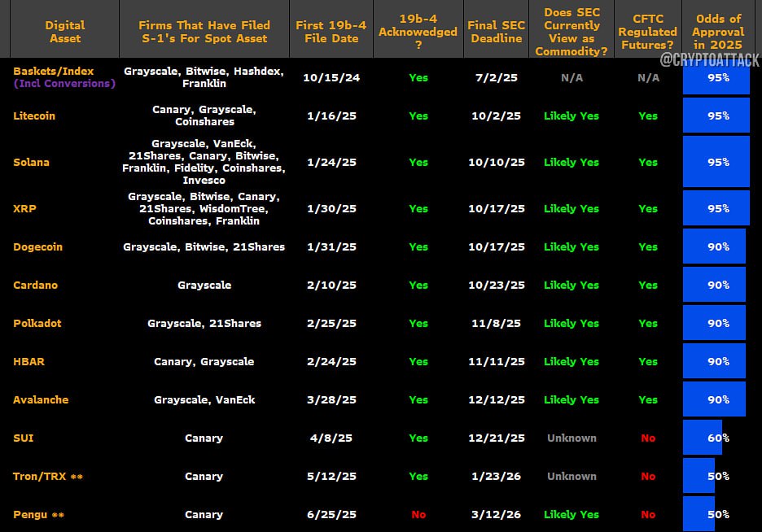Click the Solana row's firms list
The image size is (762, 532).
point(204,162)
